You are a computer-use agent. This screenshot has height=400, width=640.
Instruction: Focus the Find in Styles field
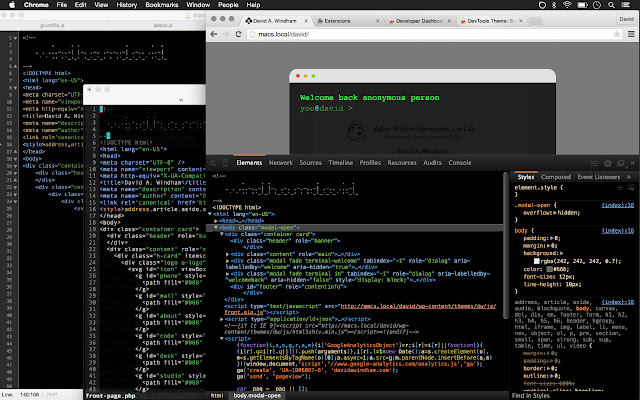click(x=573, y=396)
